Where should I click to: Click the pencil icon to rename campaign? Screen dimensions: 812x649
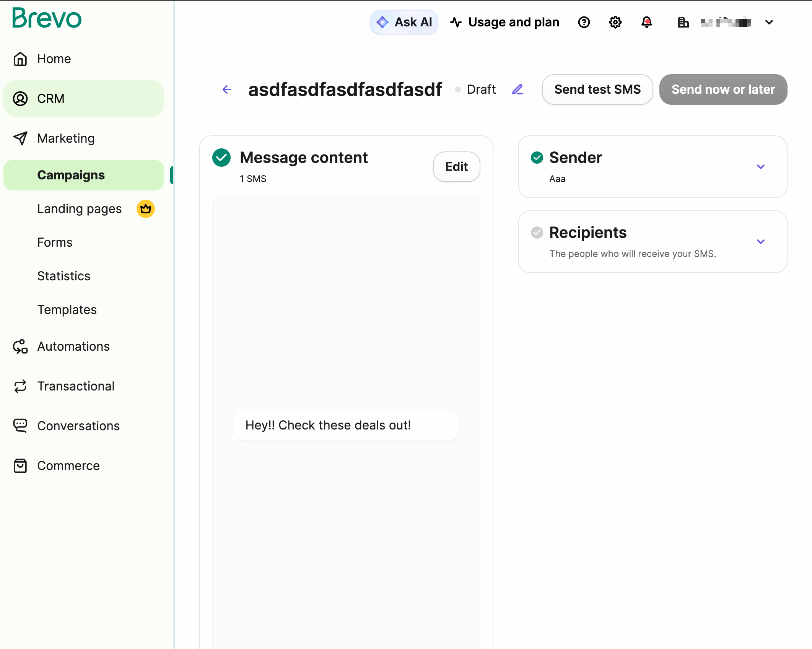pos(517,89)
